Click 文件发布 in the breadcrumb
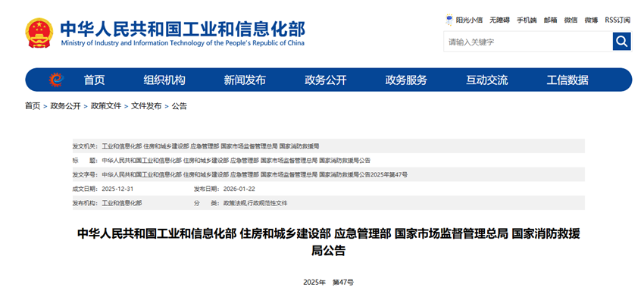The image size is (644, 294). pyautogui.click(x=146, y=106)
